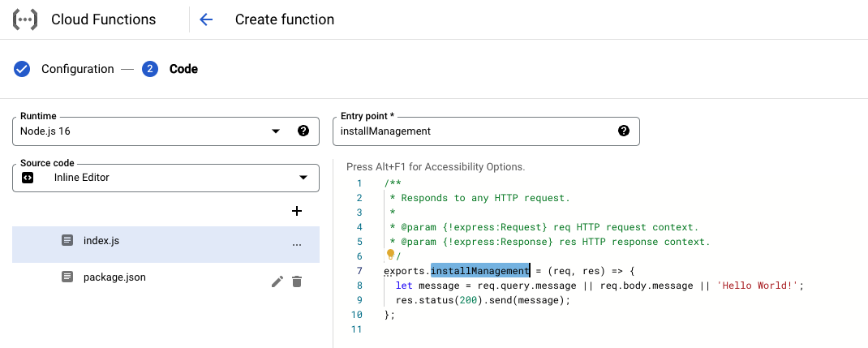
Task: Select index.js in file list
Action: coord(165,244)
